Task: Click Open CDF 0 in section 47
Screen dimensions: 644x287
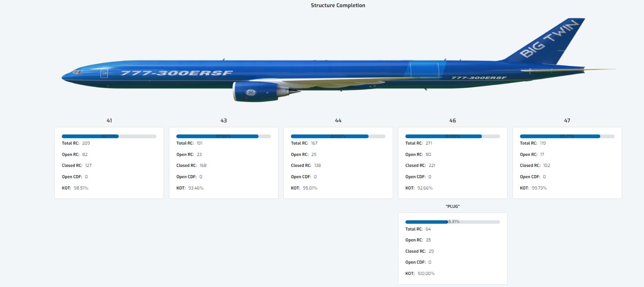Action: pos(533,177)
